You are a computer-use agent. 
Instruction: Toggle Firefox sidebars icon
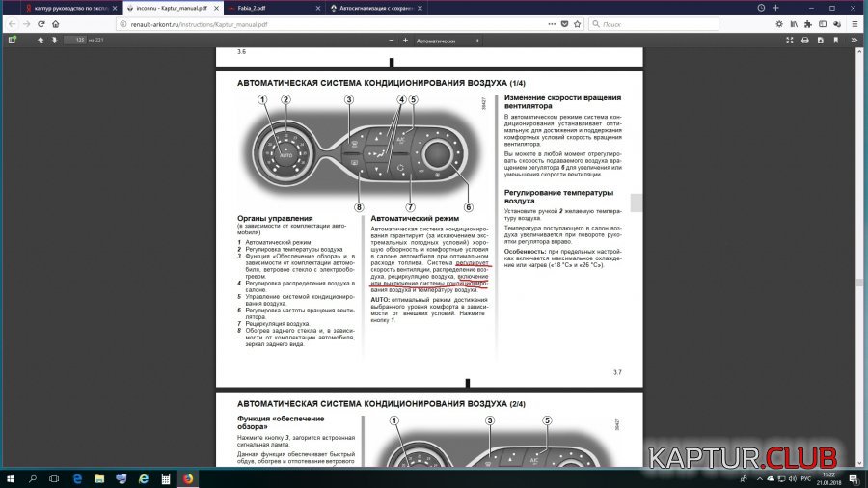click(823, 24)
